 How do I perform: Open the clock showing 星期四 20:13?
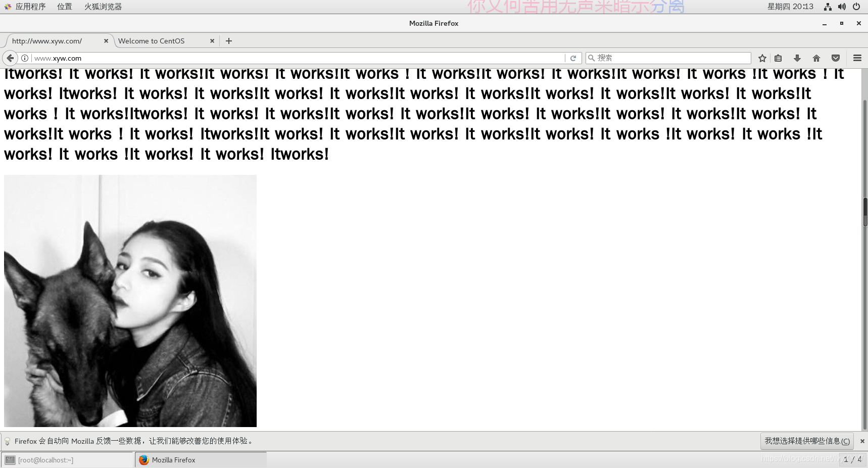pos(790,7)
